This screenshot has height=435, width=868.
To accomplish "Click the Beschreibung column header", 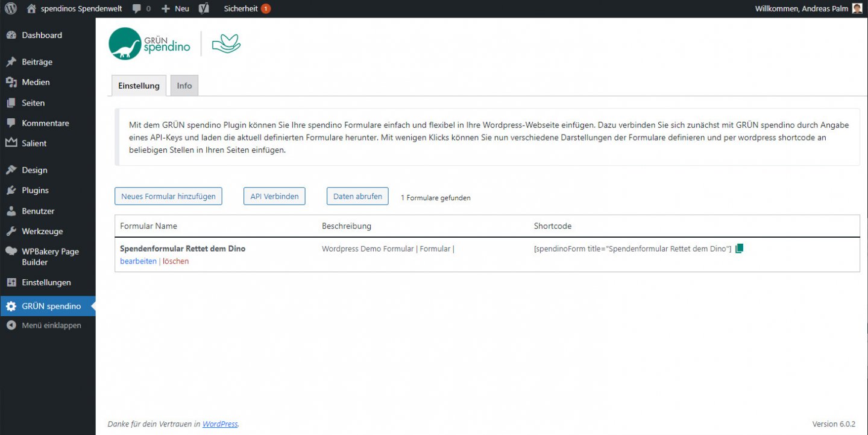I will pos(347,226).
